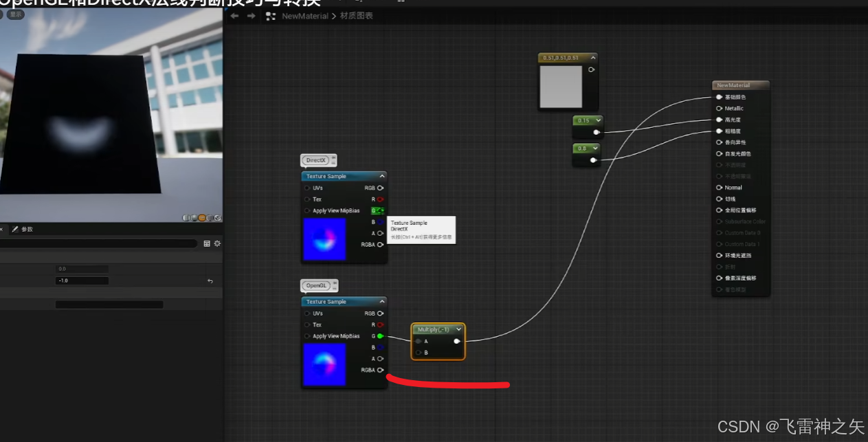
Task: Toggle the highlighted plane preview shape icon
Action: click(202, 217)
